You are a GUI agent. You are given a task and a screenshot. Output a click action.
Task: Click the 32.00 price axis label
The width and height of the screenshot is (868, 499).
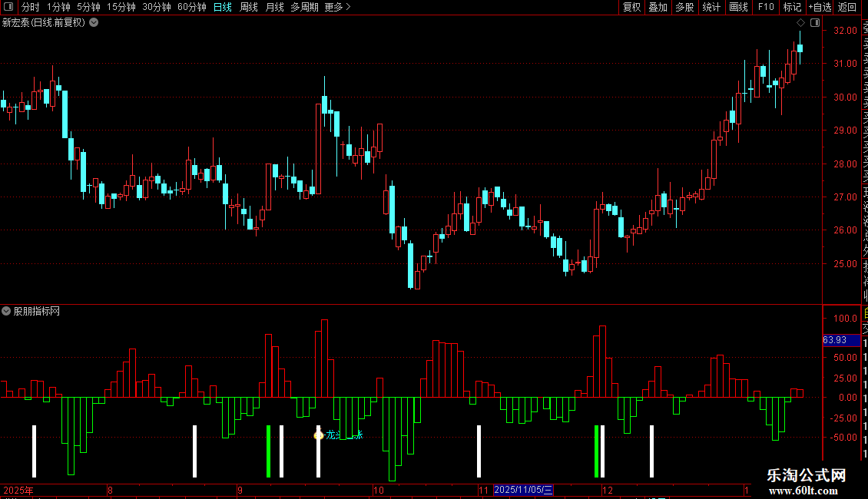click(845, 31)
